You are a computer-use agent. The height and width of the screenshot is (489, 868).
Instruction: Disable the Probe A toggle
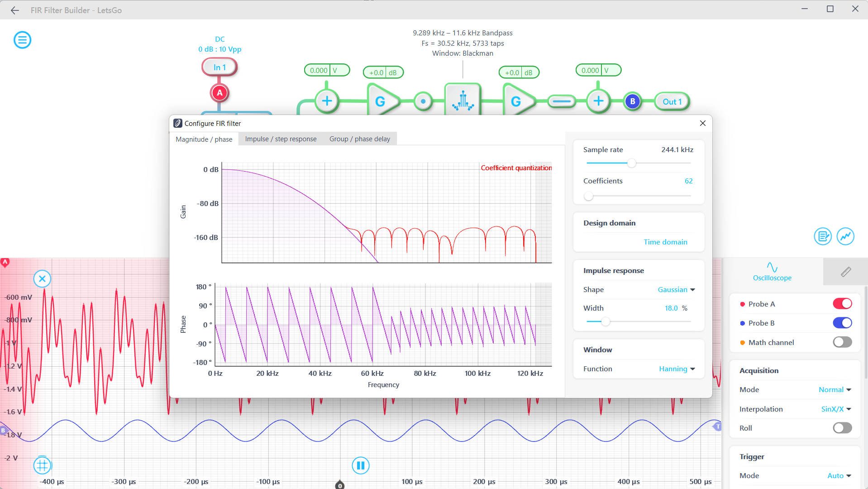842,304
